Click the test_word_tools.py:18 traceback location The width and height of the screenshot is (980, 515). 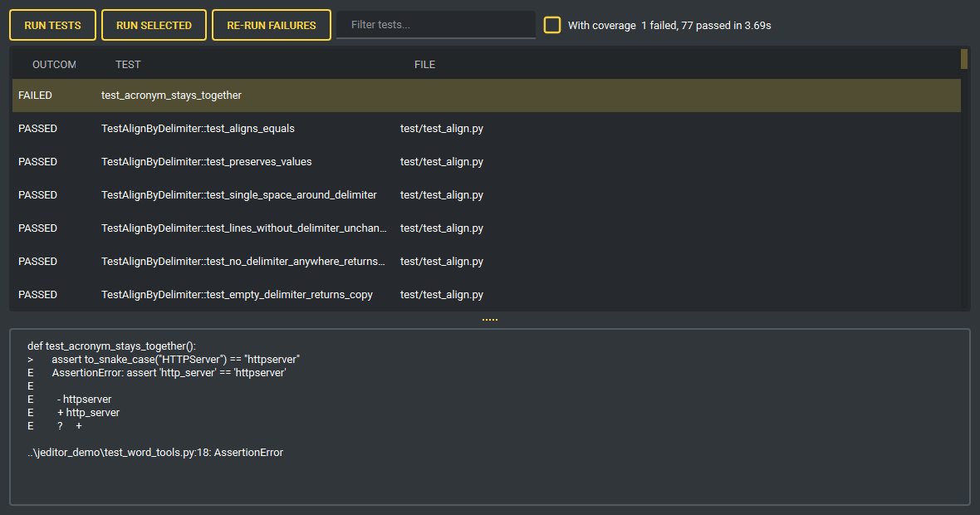coord(155,453)
